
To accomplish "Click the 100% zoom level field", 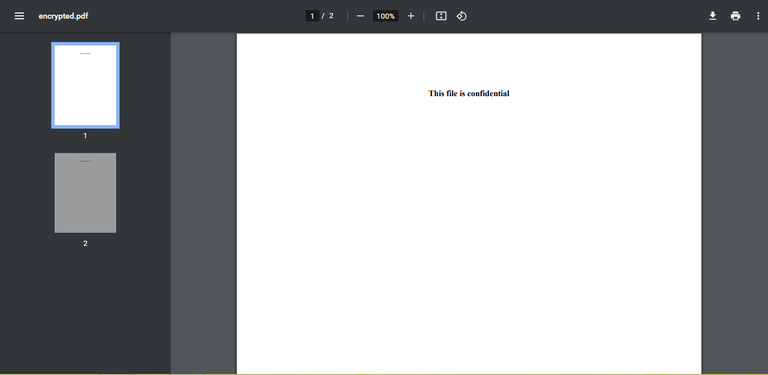I will tap(385, 16).
